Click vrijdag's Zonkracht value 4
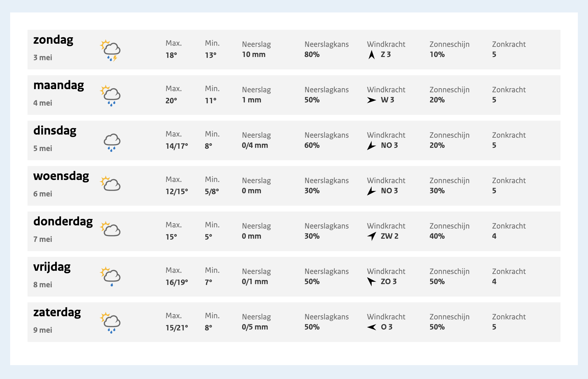 click(x=494, y=282)
